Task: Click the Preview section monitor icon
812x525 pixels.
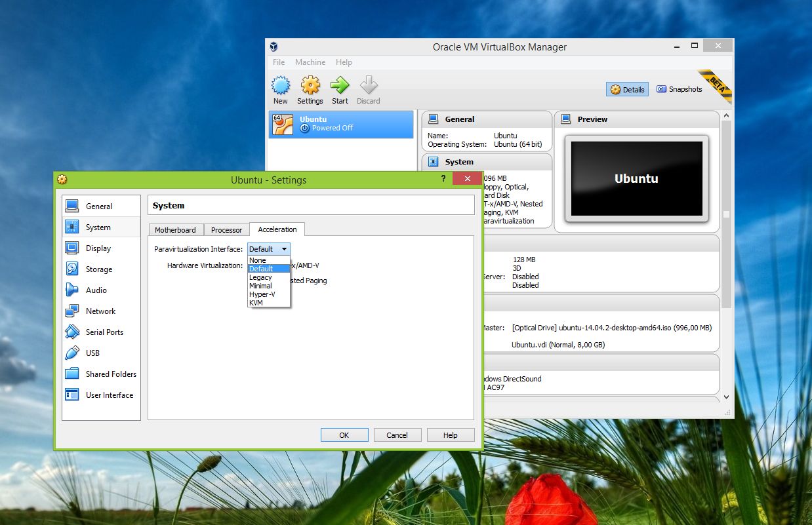Action: 566,119
